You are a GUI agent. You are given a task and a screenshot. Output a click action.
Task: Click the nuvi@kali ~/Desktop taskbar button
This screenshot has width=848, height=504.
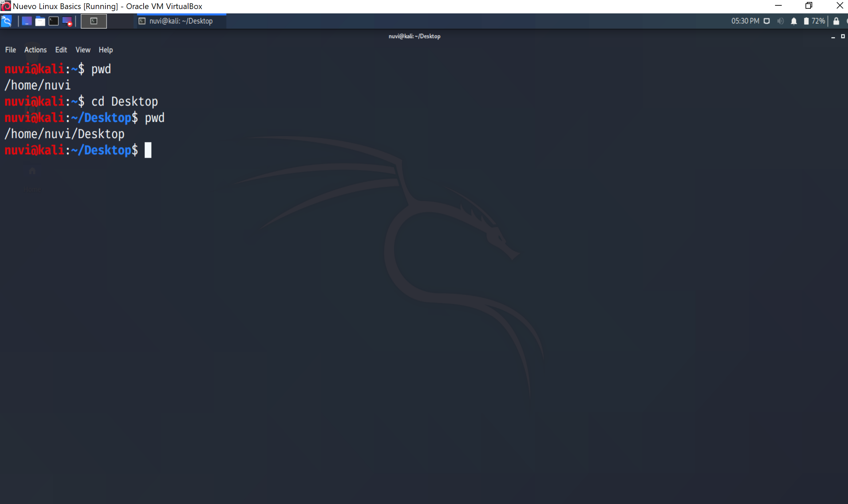[x=181, y=21]
